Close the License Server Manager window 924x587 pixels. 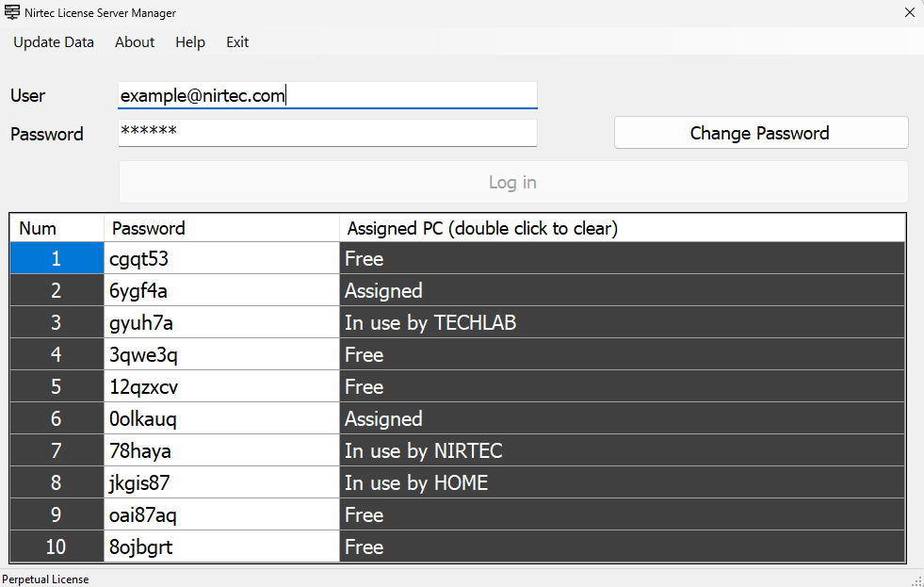pyautogui.click(x=909, y=13)
